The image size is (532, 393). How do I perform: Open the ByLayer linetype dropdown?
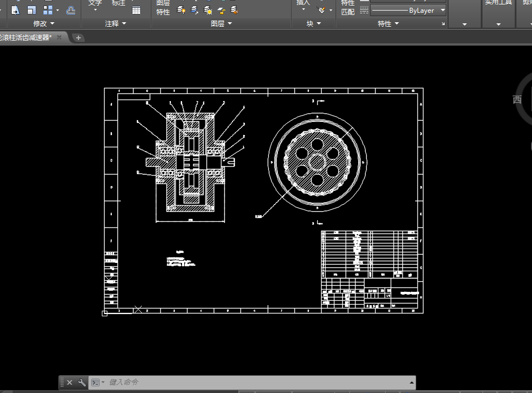pos(408,11)
